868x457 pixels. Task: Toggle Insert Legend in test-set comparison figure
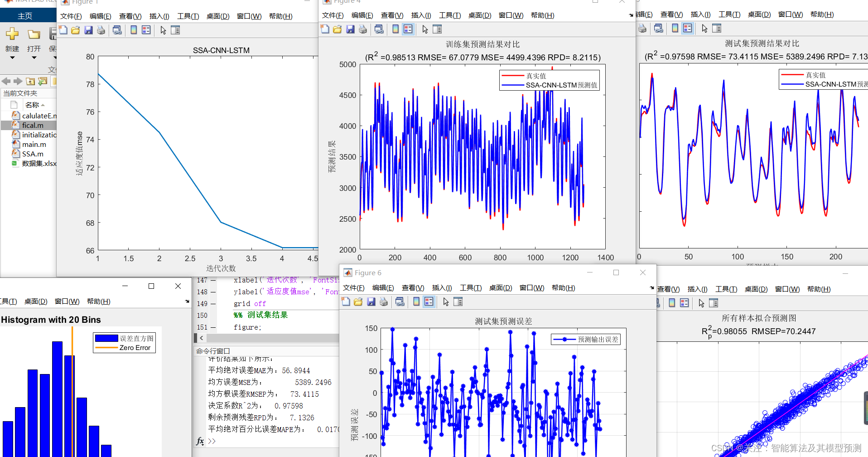point(688,28)
